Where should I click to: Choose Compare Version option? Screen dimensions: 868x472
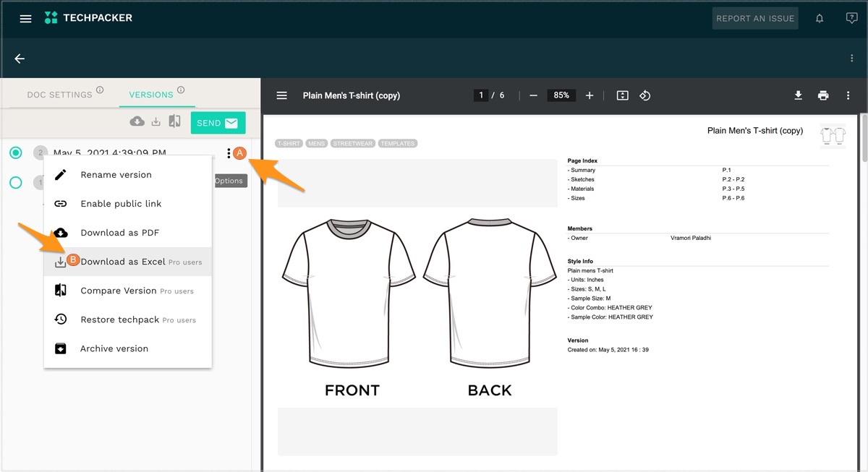[x=128, y=291]
